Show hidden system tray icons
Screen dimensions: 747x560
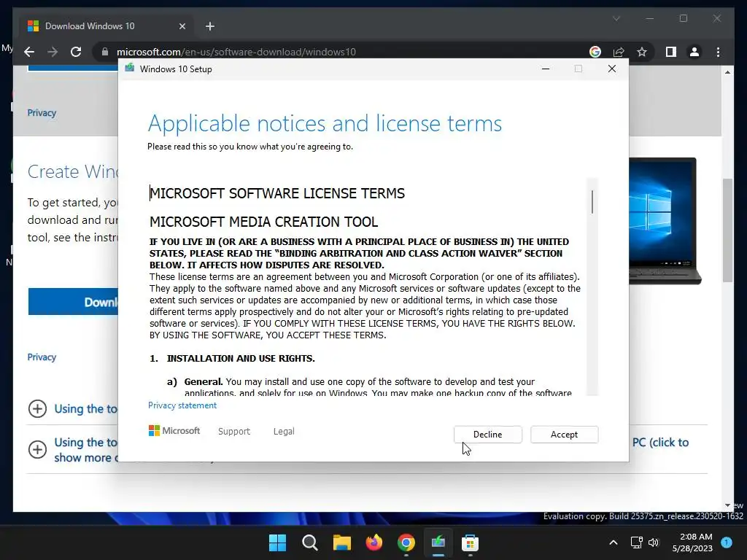[614, 542]
